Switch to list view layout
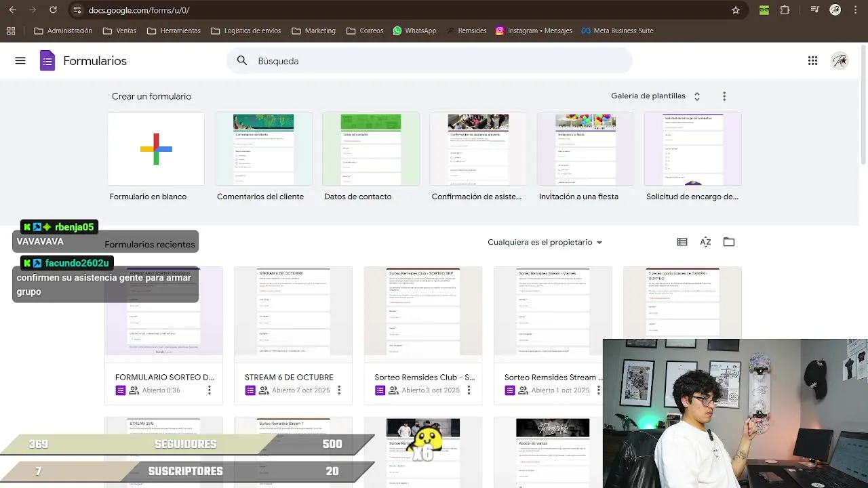This screenshot has width=868, height=488. coord(682,242)
